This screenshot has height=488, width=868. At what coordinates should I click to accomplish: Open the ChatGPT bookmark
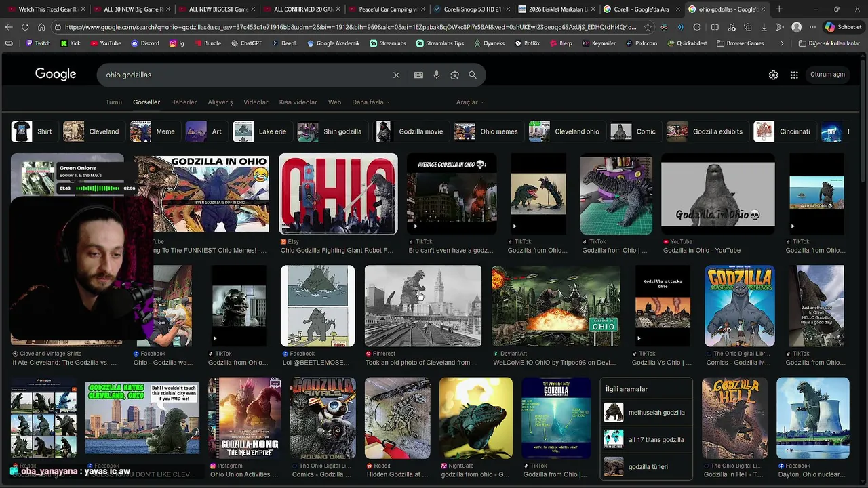(x=245, y=43)
